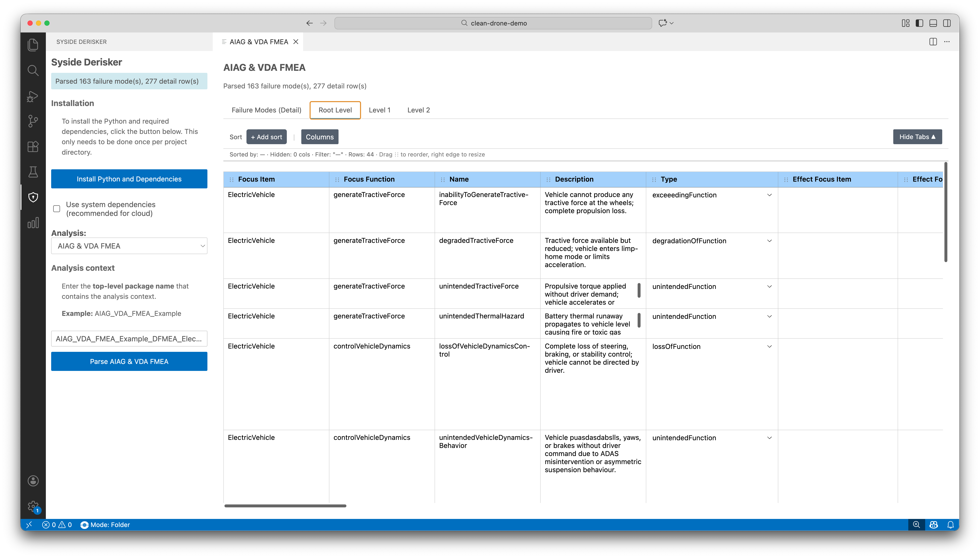Open the Search view icon
The height and width of the screenshot is (558, 980).
point(33,70)
